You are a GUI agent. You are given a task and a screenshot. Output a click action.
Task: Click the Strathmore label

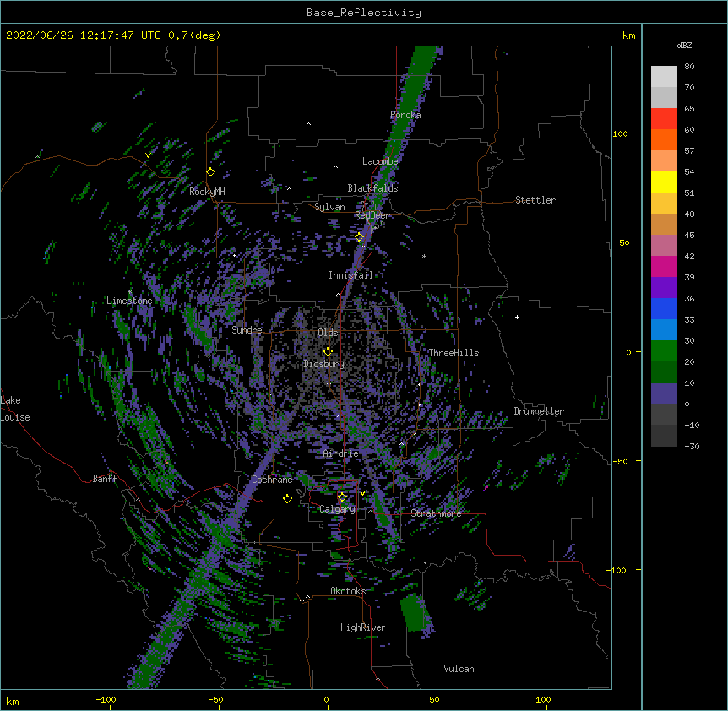point(436,513)
